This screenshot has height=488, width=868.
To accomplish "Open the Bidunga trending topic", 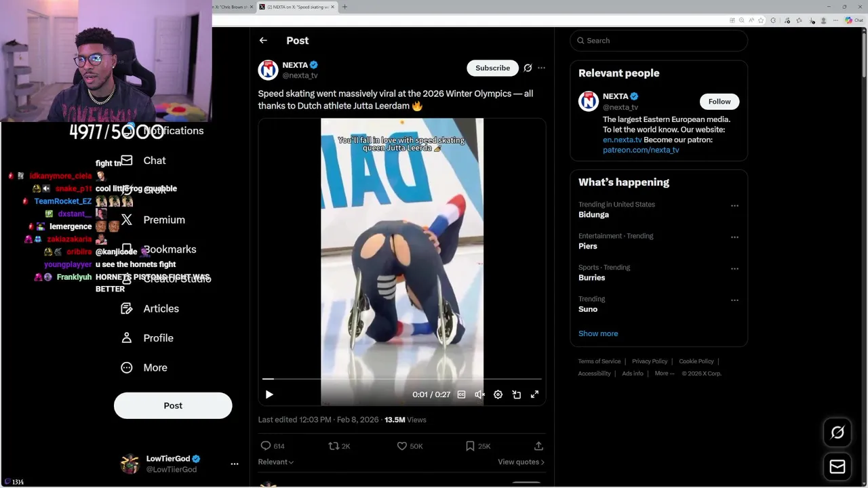I will point(593,215).
